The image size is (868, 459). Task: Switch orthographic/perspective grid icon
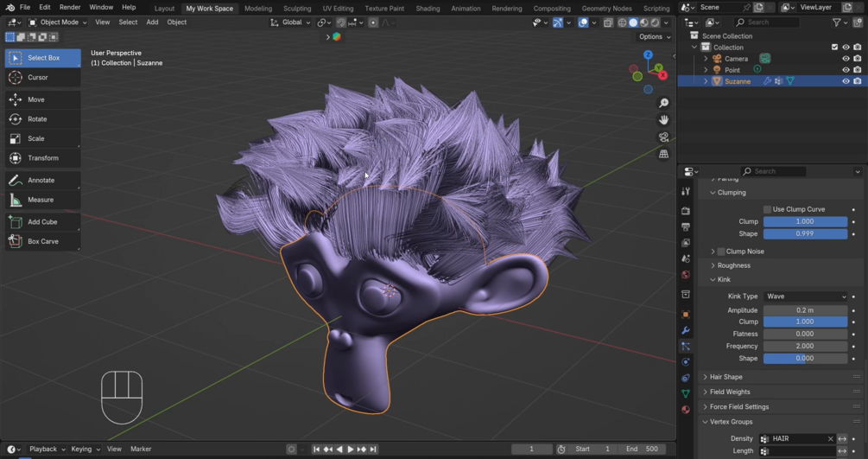[x=663, y=154]
